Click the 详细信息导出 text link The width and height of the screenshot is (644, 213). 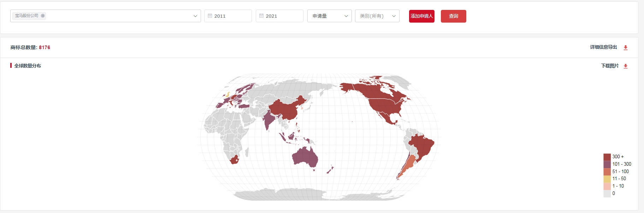(603, 47)
